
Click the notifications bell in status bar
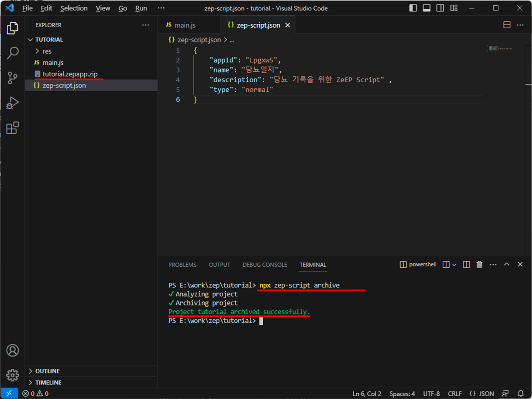[521, 393]
